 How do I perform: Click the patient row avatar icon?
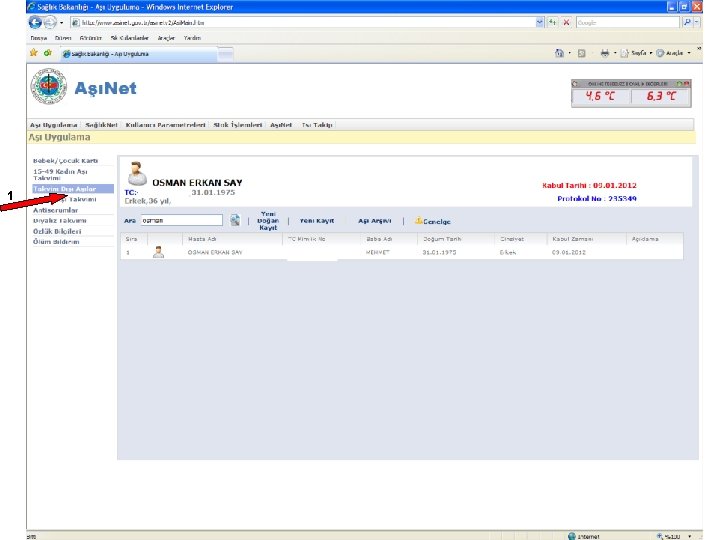[158, 252]
